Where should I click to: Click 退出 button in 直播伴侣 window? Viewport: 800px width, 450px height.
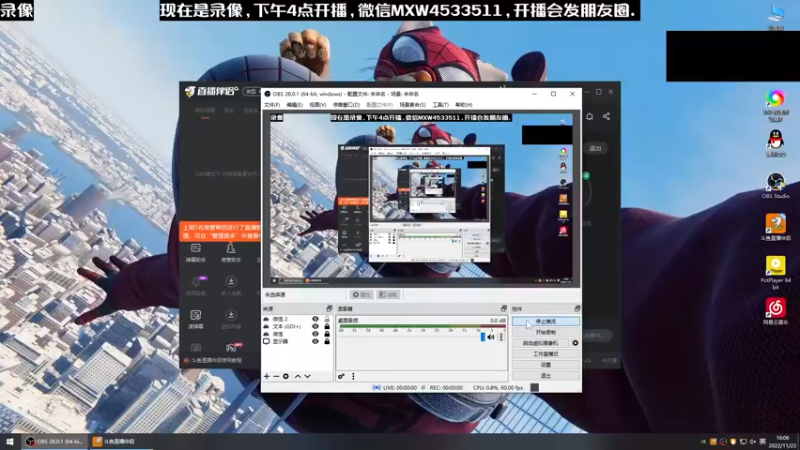[595, 148]
